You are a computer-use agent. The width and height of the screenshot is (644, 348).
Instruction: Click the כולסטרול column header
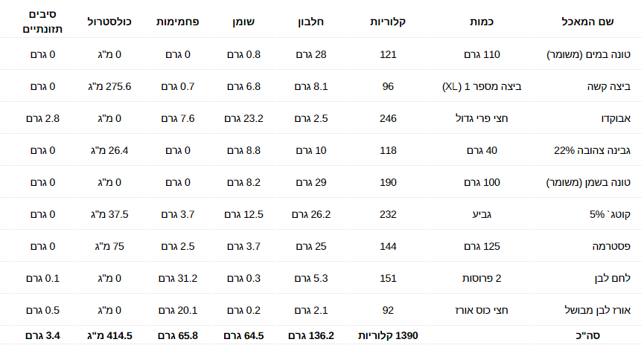pos(109,22)
